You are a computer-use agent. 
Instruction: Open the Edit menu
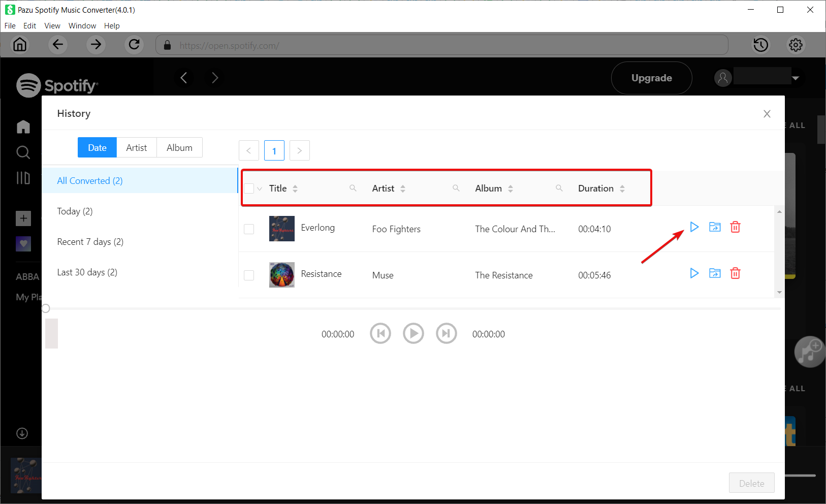30,25
